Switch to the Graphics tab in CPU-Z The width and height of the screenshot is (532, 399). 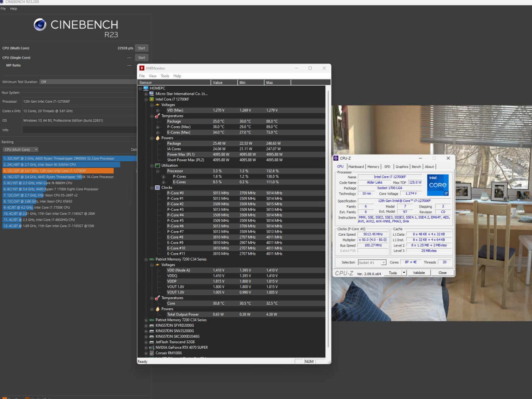pos(402,167)
